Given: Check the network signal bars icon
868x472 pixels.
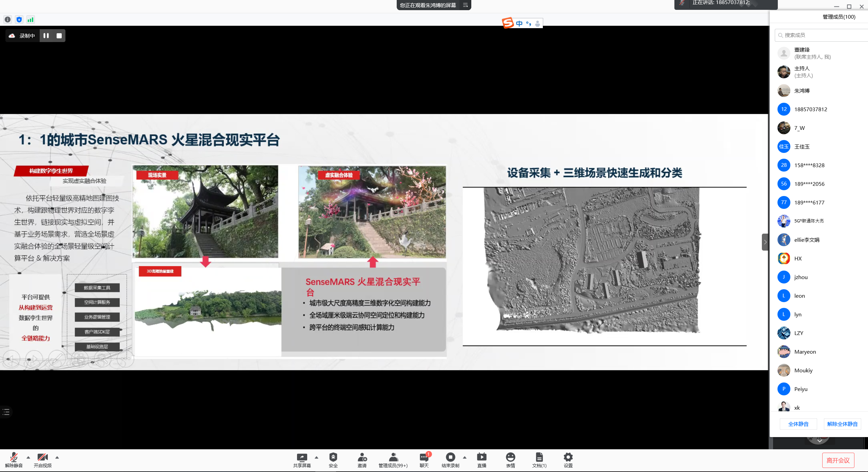Looking at the screenshot, I should 31,20.
